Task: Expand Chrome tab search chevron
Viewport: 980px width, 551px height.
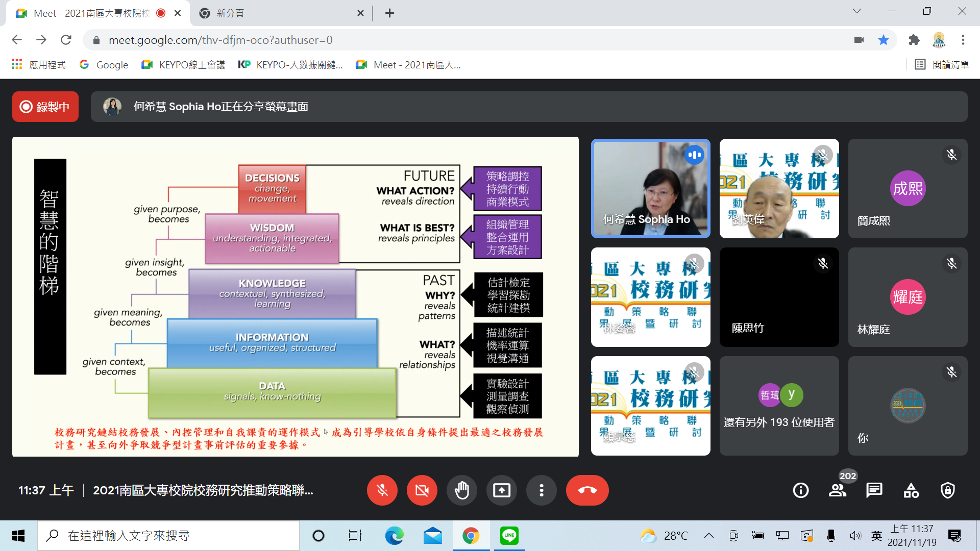Action: point(857,11)
